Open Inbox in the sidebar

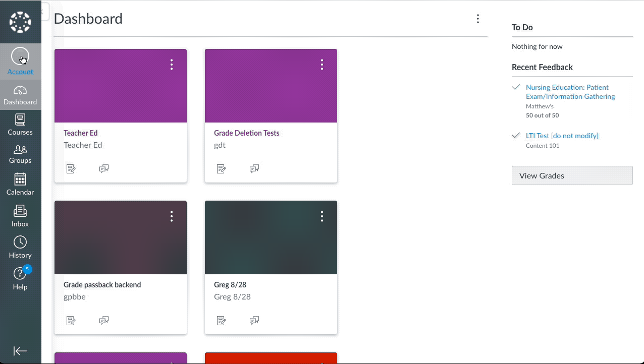point(20,216)
